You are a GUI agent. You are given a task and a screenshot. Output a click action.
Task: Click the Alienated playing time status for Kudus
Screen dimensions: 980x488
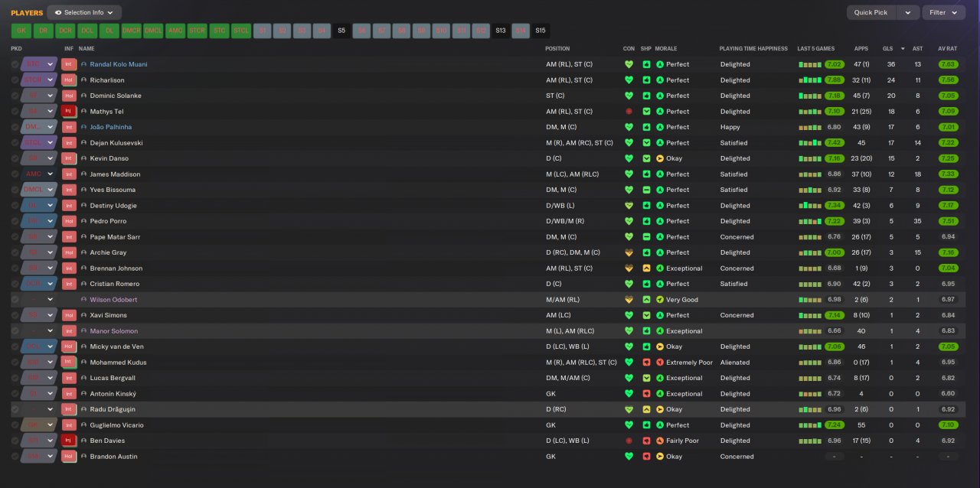[x=735, y=363]
